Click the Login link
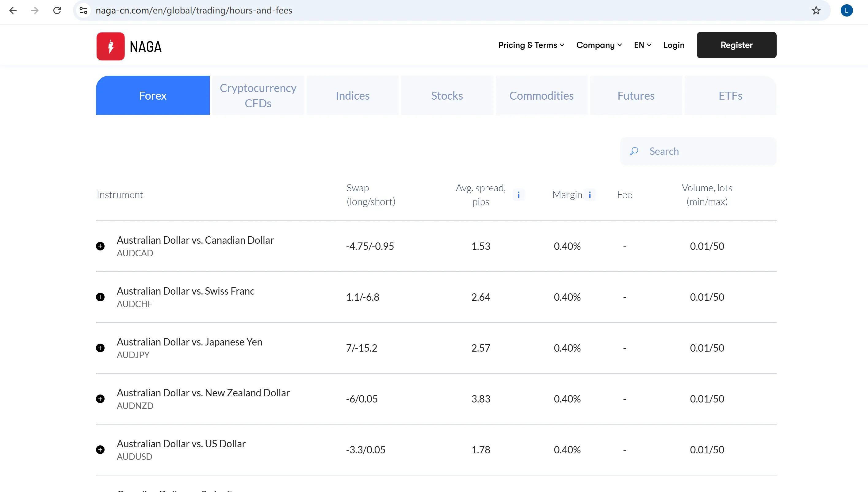The width and height of the screenshot is (868, 492). [674, 45]
